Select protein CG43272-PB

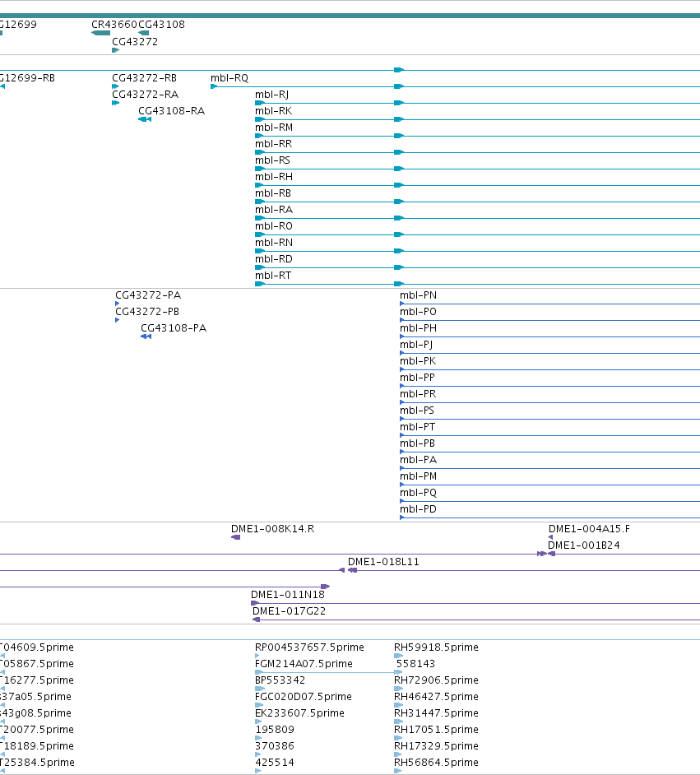[x=147, y=311]
